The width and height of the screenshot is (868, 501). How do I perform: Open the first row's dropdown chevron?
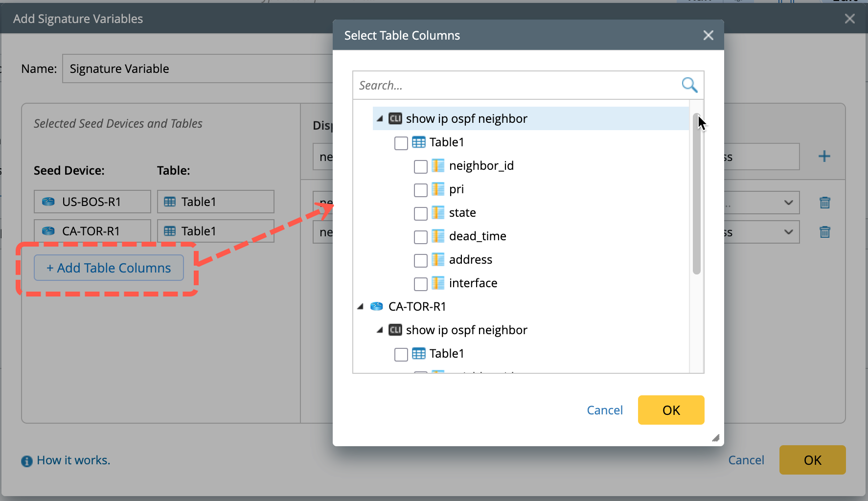[x=788, y=203]
